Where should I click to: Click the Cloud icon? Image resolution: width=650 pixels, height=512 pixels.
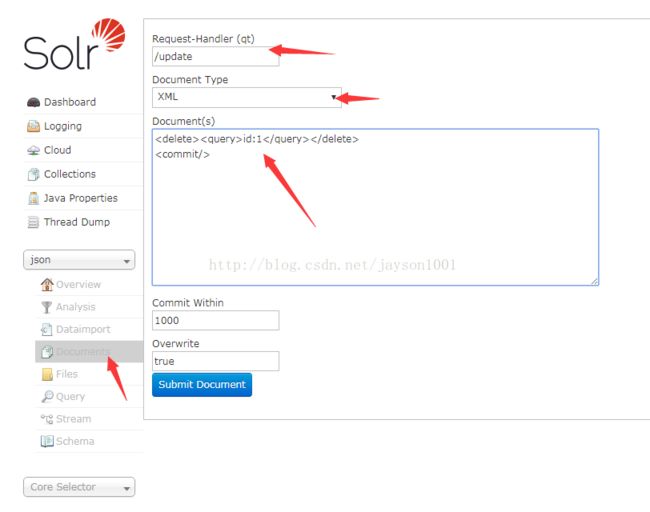tap(33, 150)
